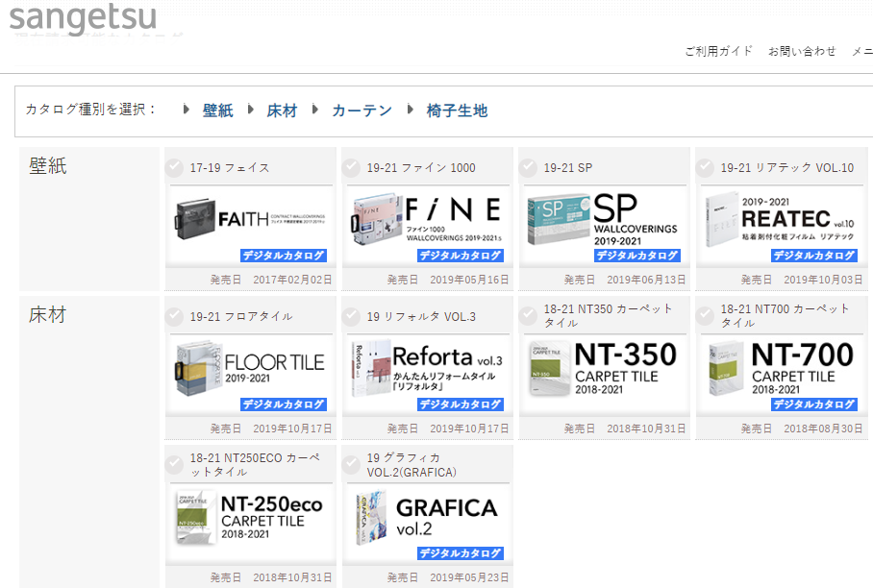The height and width of the screenshot is (588, 873).
Task: Click the sangetsu logo
Action: tap(83, 17)
